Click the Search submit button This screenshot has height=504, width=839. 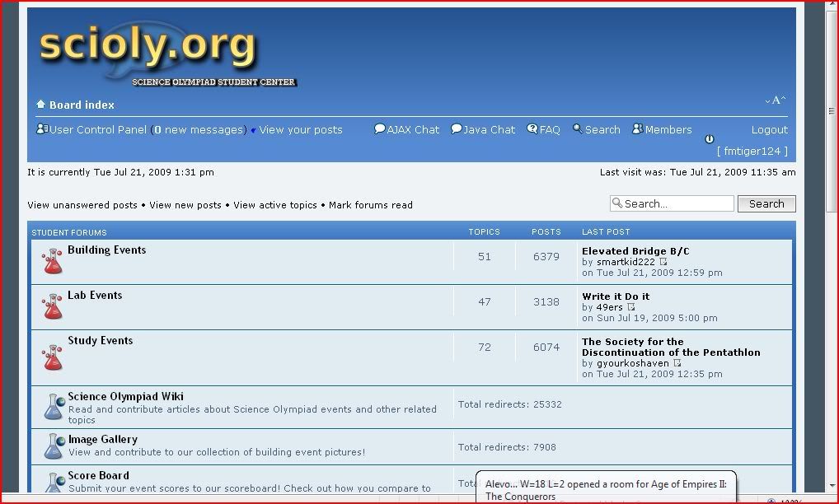766,203
